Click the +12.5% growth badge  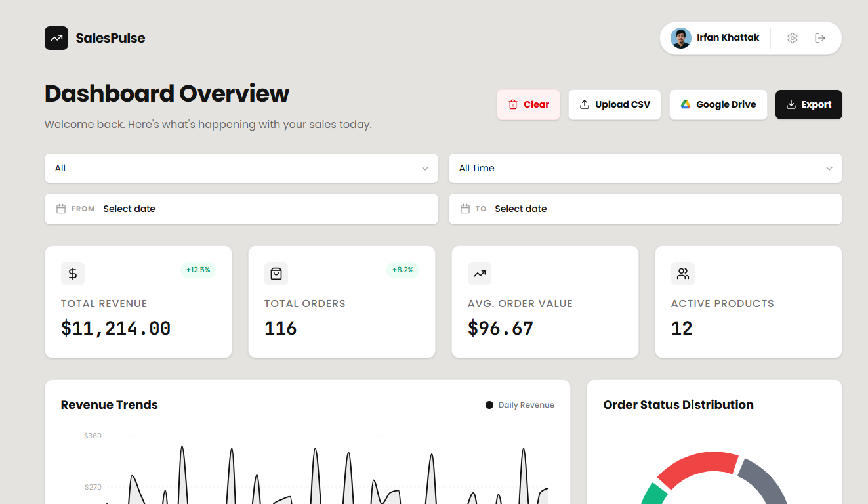point(198,270)
